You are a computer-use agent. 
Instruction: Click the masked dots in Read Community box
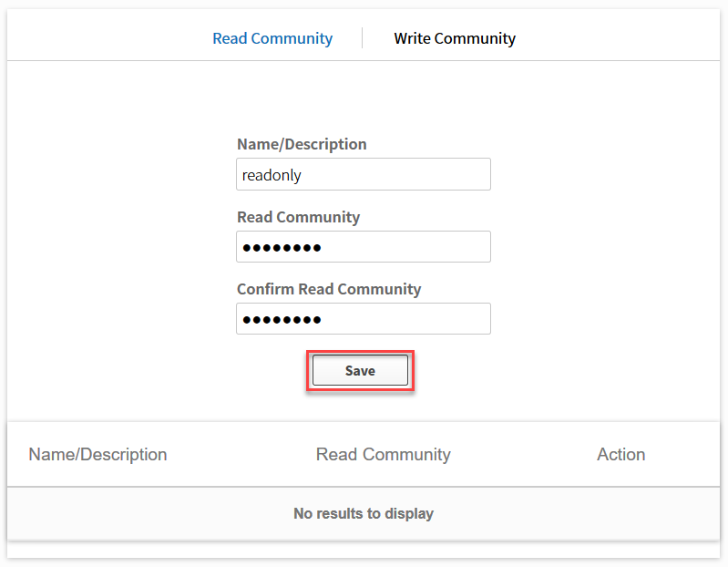click(x=282, y=248)
